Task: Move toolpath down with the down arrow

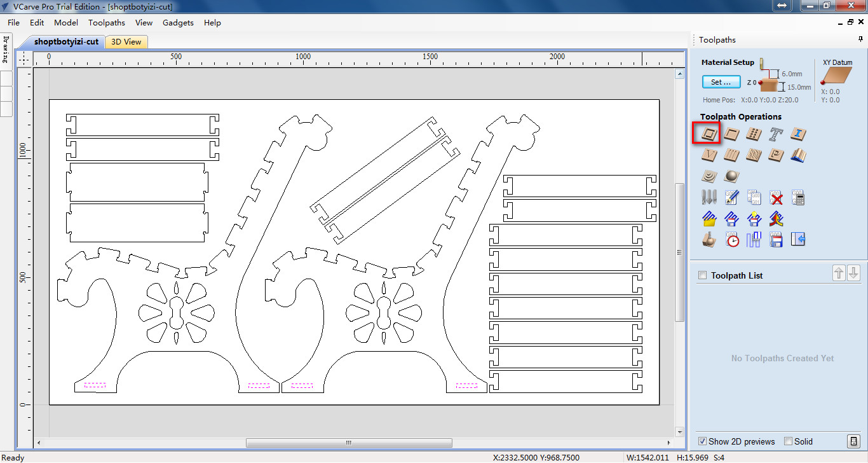Action: click(x=853, y=273)
